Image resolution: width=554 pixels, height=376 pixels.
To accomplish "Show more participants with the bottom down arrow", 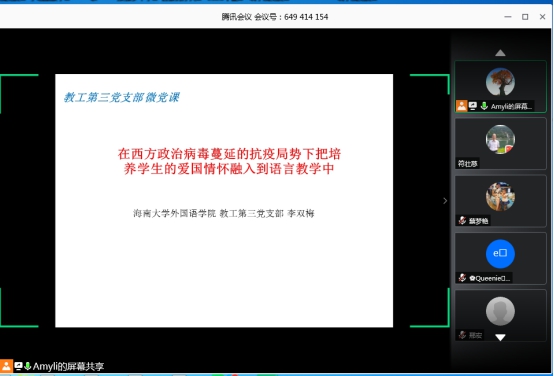I will (500, 337).
